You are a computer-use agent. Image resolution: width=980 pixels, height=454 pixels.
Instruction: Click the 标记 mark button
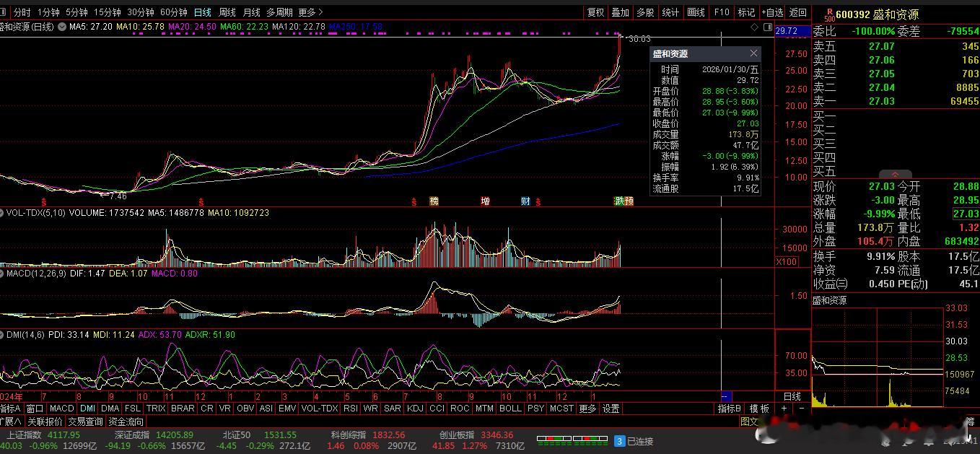pyautogui.click(x=746, y=12)
